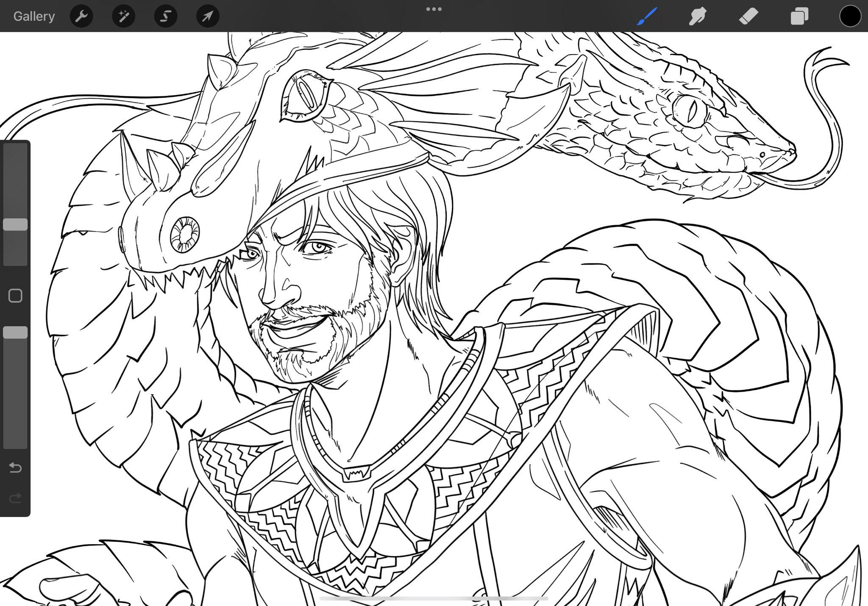868x606 pixels.
Task: Select the Smudge finger tool
Action: (x=698, y=17)
